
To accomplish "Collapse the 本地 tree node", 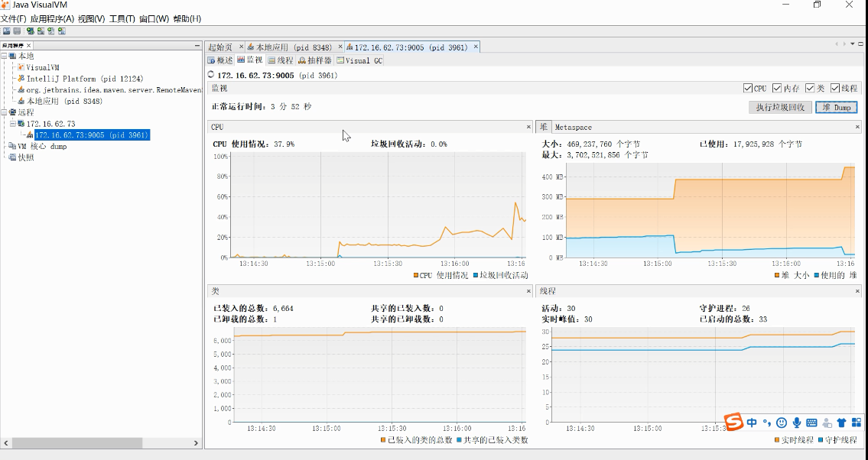I will click(3, 56).
